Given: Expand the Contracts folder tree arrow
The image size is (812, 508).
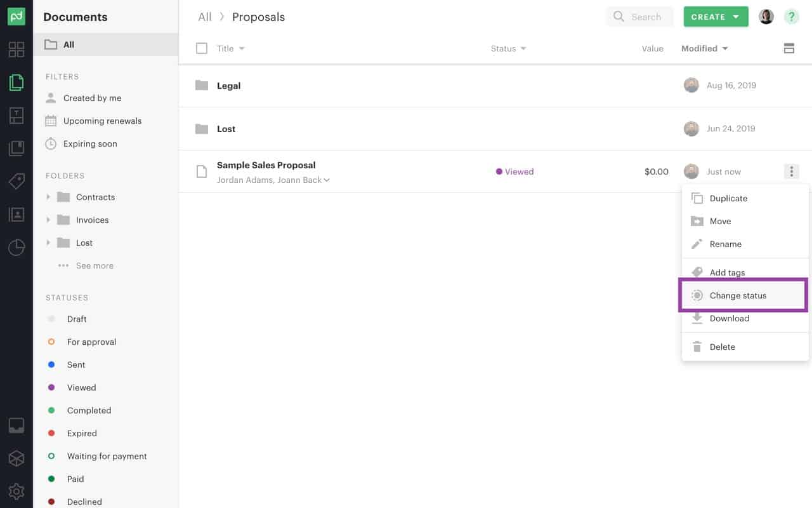Looking at the screenshot, I should click(x=48, y=197).
